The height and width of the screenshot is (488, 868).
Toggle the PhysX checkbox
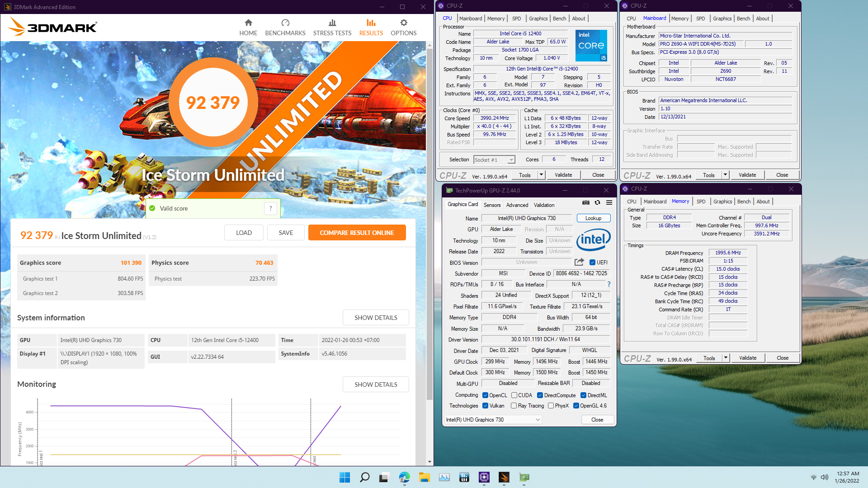tap(551, 406)
